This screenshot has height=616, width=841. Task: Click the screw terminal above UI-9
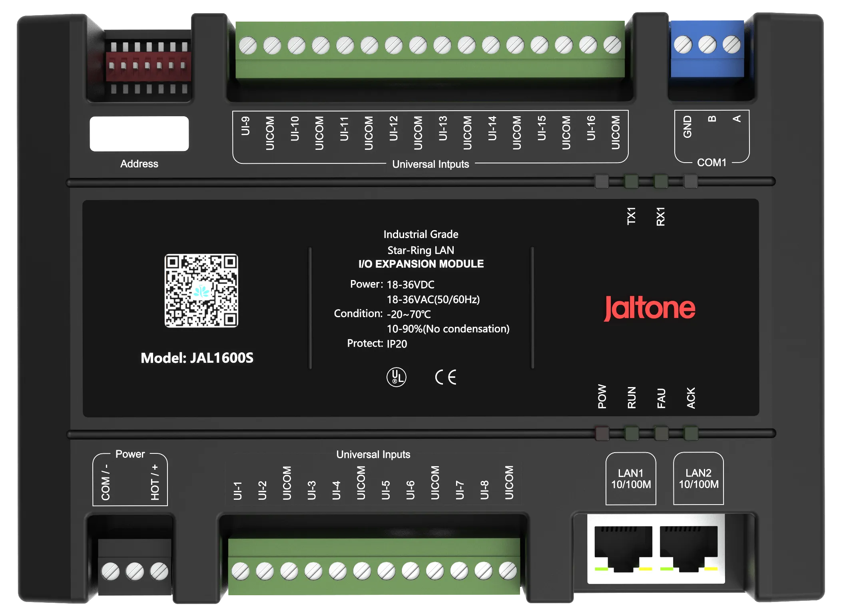pyautogui.click(x=248, y=46)
